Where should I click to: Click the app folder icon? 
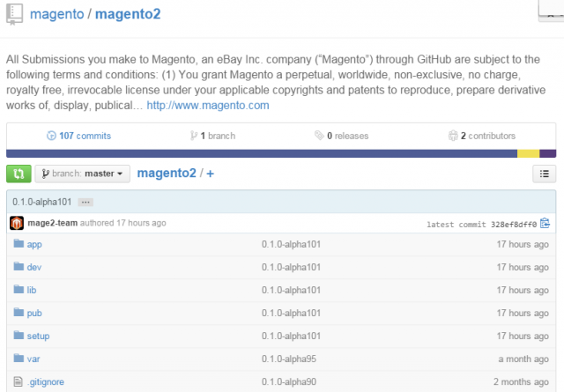coord(19,243)
